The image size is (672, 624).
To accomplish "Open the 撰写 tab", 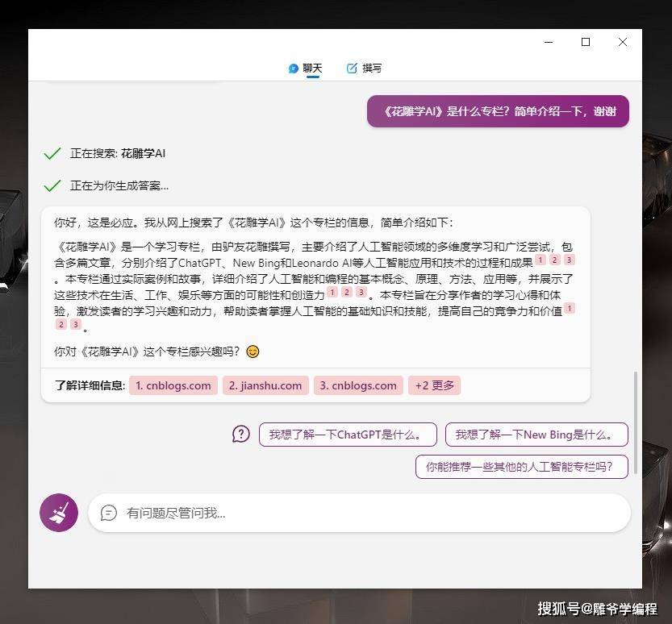I will click(365, 68).
